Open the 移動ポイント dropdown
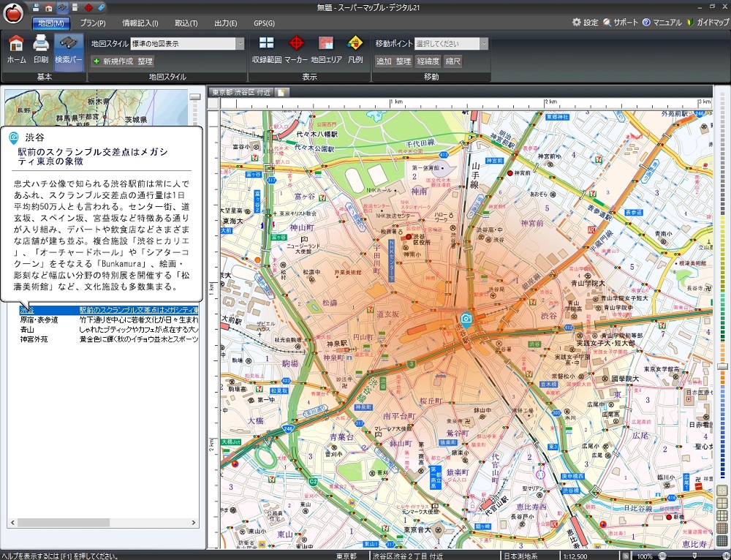 coord(484,43)
